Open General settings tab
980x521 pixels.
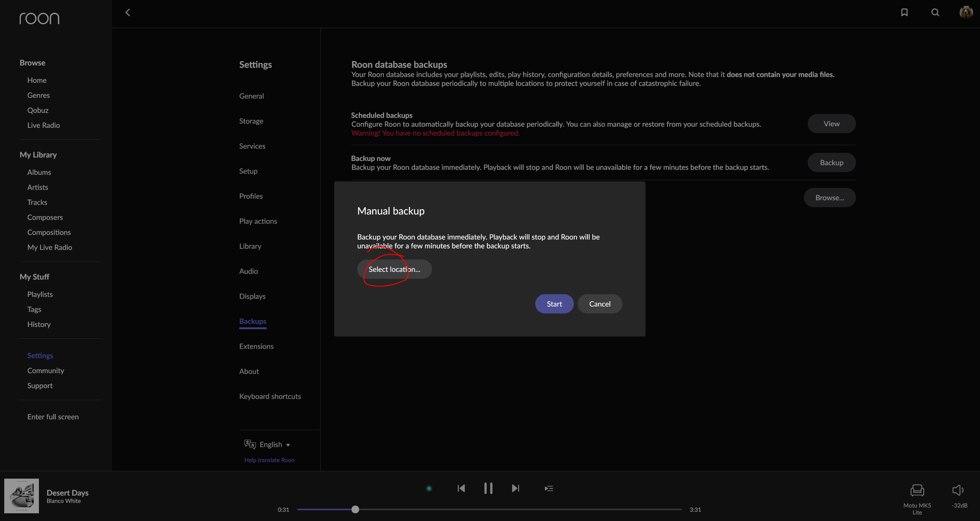pos(252,96)
